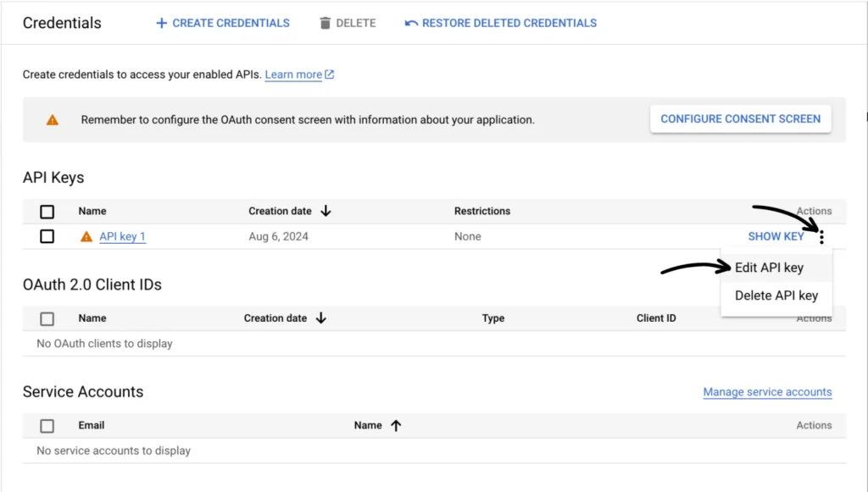Screen dimensions: 868x492
Task: Sort OAuth clients by Creation date arrow
Action: [321, 318]
